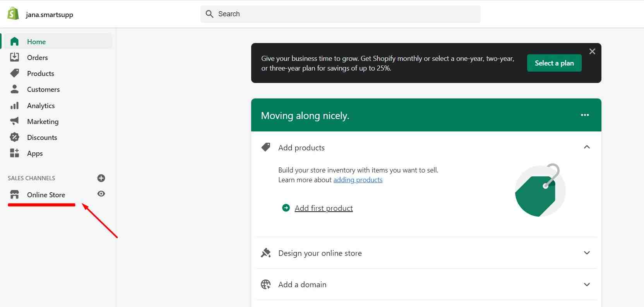Screen dimensions: 644x307
Task: Click the globe icon for Add a domain
Action: point(266,285)
